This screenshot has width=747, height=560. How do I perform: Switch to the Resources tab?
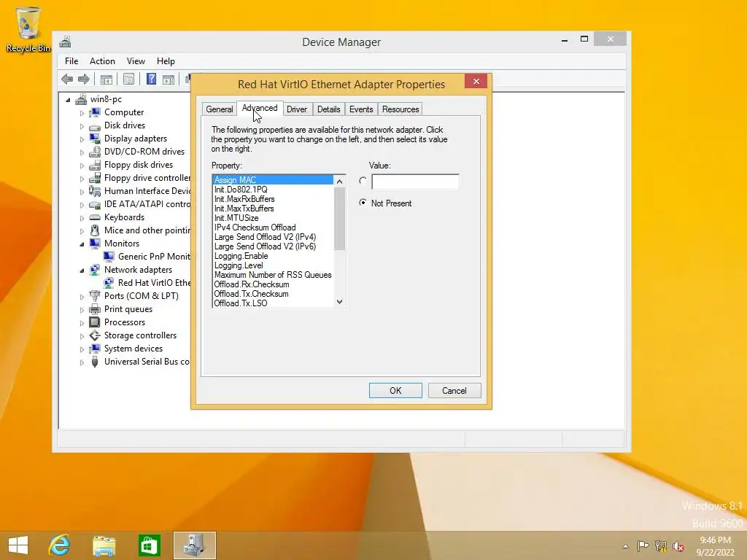pos(400,109)
